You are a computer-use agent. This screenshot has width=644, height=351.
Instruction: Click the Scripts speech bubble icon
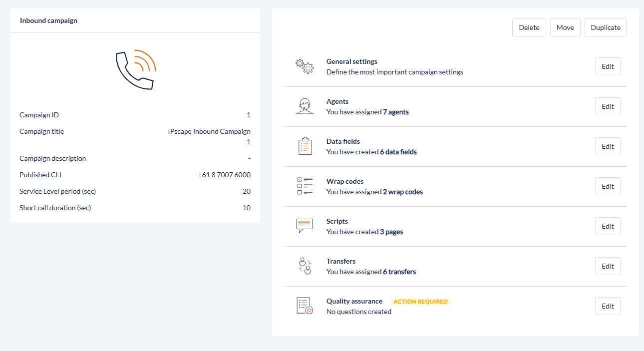click(x=305, y=226)
